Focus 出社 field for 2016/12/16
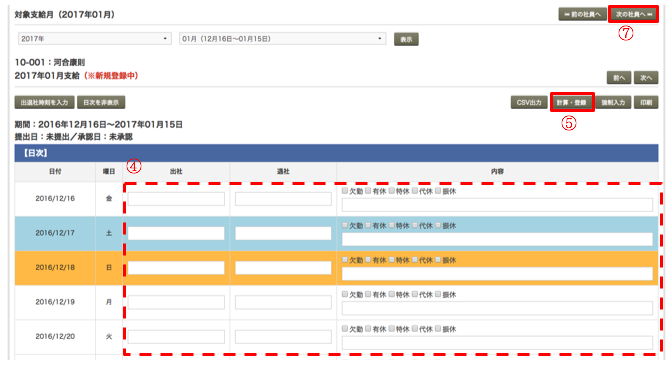The image size is (670, 368). [176, 199]
